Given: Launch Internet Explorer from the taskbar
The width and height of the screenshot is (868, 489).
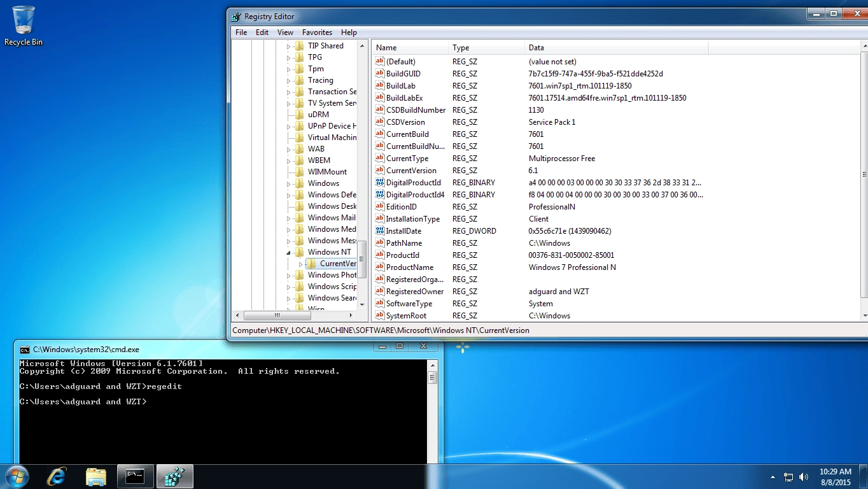Looking at the screenshot, I should point(57,476).
